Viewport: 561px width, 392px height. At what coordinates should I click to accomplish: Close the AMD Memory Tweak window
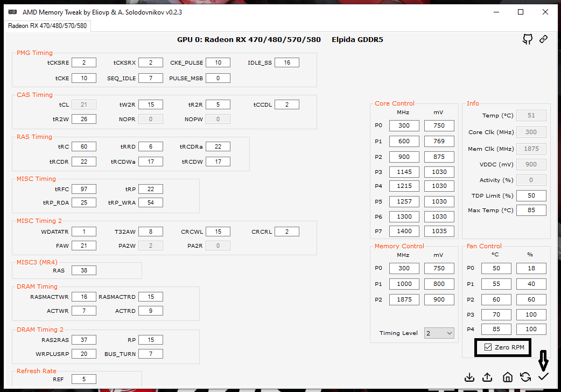tap(545, 12)
